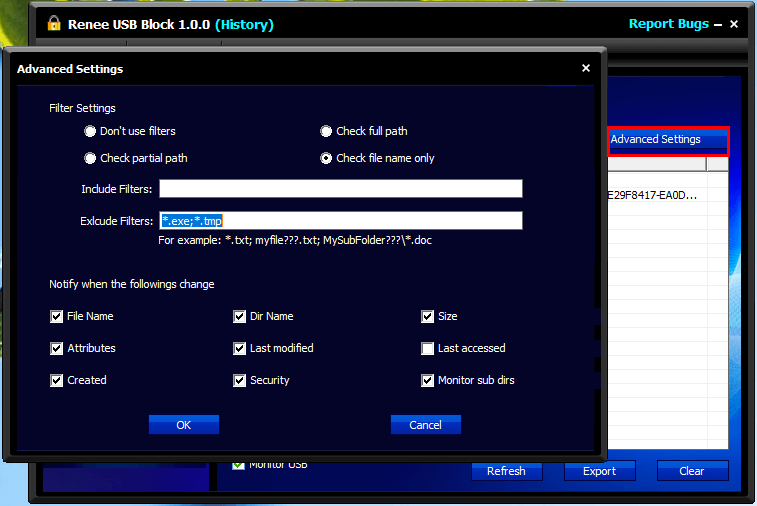Image resolution: width=757 pixels, height=506 pixels.
Task: Click the Exclude Filters text field
Action: [x=340, y=220]
